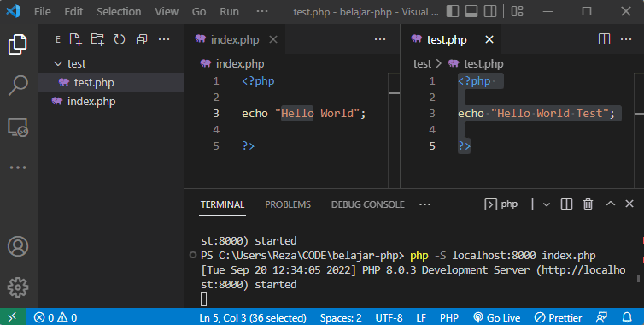Click index.php breadcrumb in left editor
This screenshot has width=644, height=325.
pyautogui.click(x=232, y=64)
